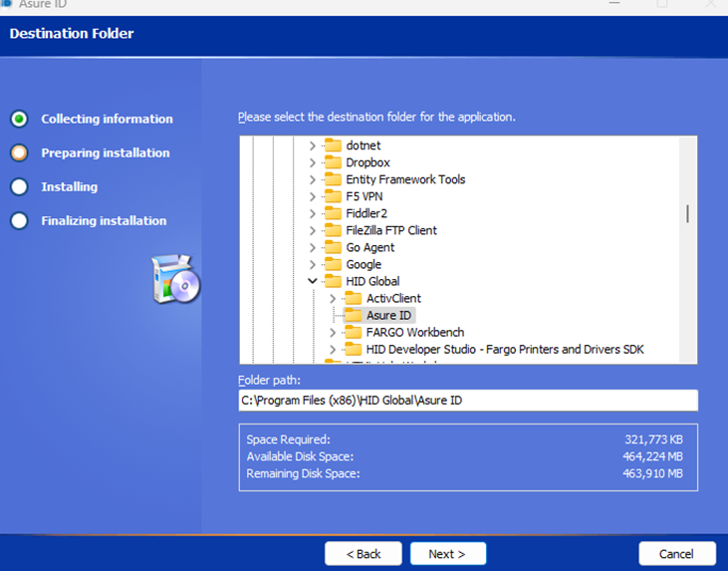Image resolution: width=728 pixels, height=571 pixels.
Task: Select the F5 VPN label
Action: 364,196
